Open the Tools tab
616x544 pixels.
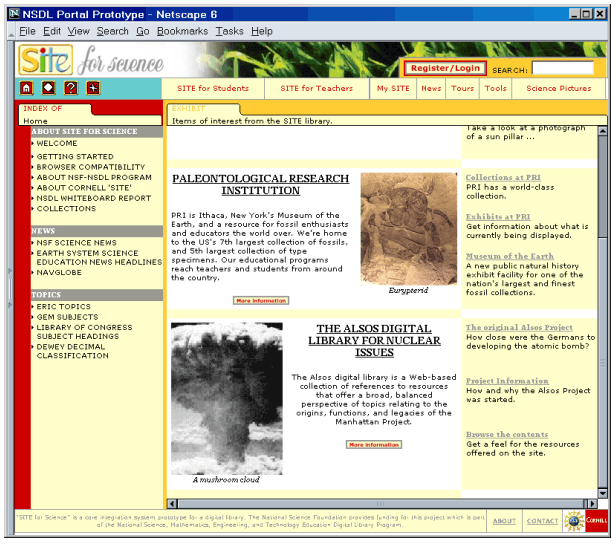[x=495, y=88]
